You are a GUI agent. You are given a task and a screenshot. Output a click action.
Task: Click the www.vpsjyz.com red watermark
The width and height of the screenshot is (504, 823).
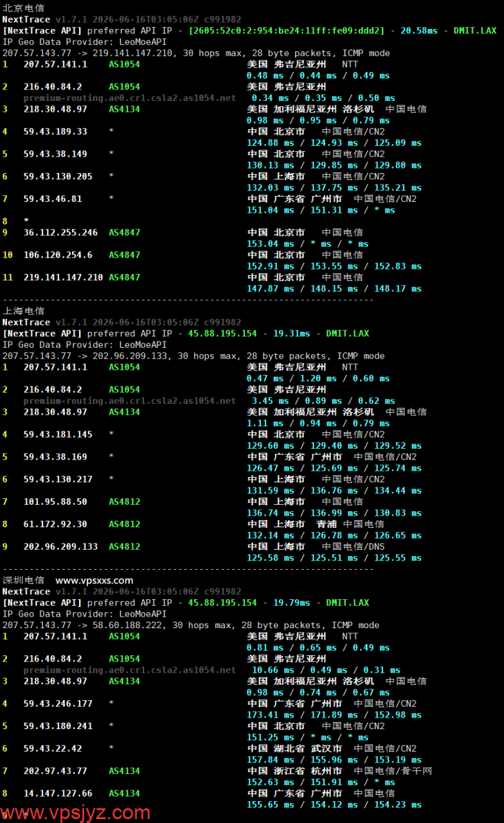tap(75, 813)
